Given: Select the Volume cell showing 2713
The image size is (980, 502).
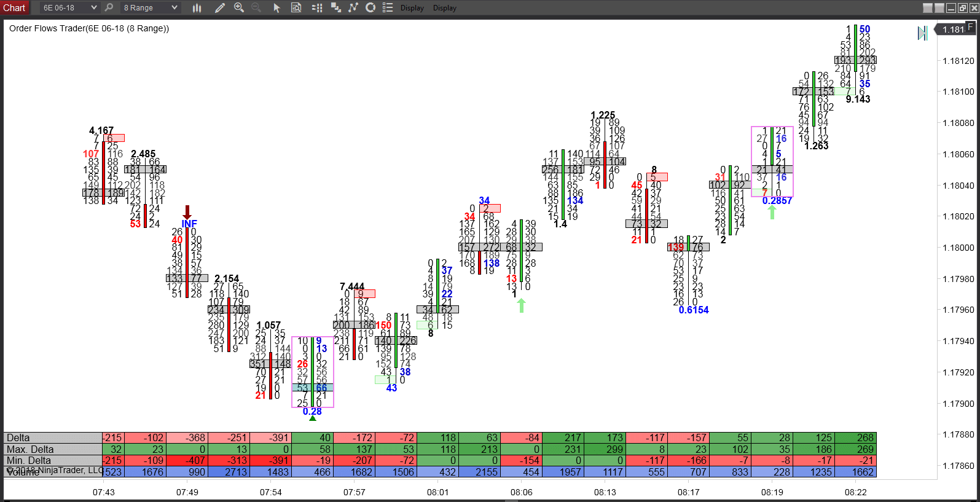Looking at the screenshot, I should [x=229, y=472].
